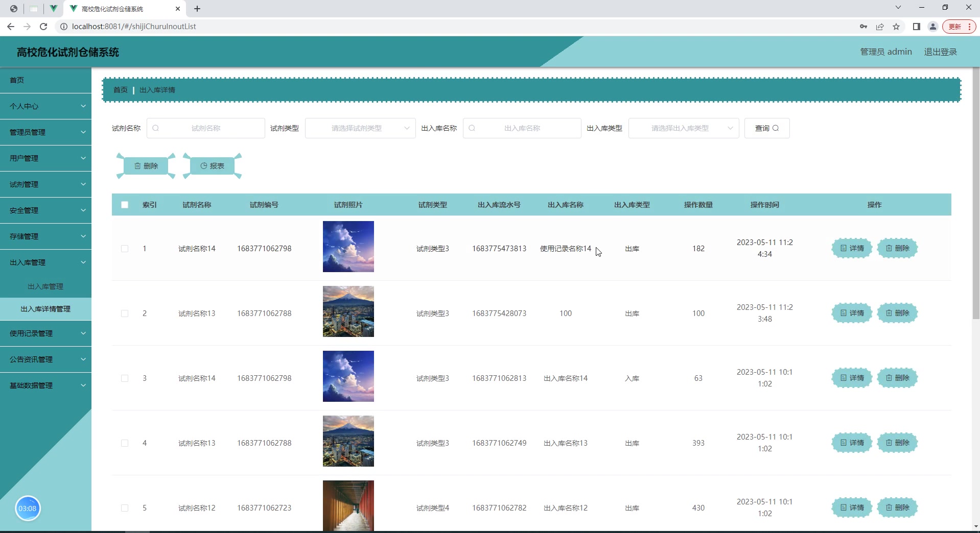Bookmark this page with the star icon
The width and height of the screenshot is (980, 533).
896,27
